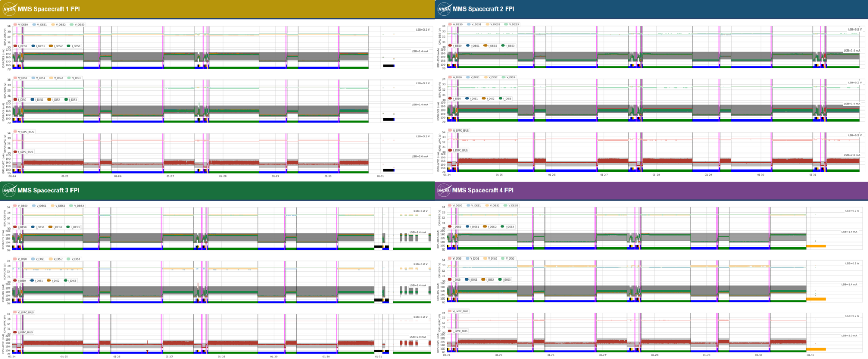This screenshot has width=868, height=359.
Task: Toggle V_DES3 series in Spacecraft 1 legend
Action: 77,25
